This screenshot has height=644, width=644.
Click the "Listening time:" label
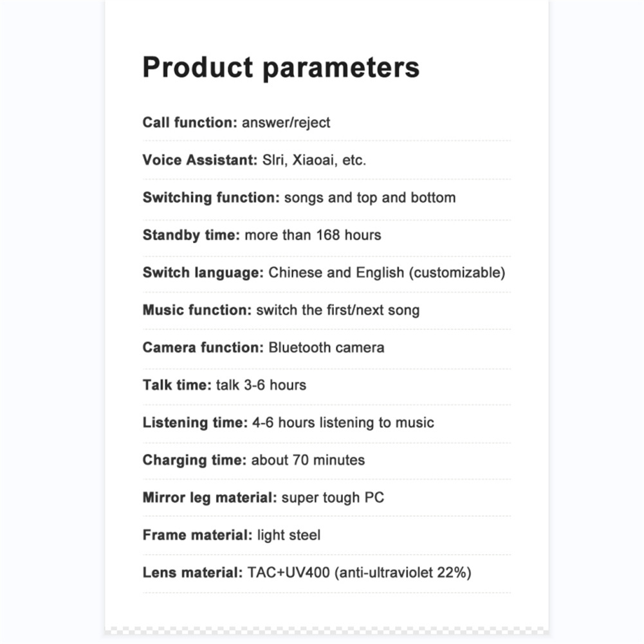(x=195, y=423)
